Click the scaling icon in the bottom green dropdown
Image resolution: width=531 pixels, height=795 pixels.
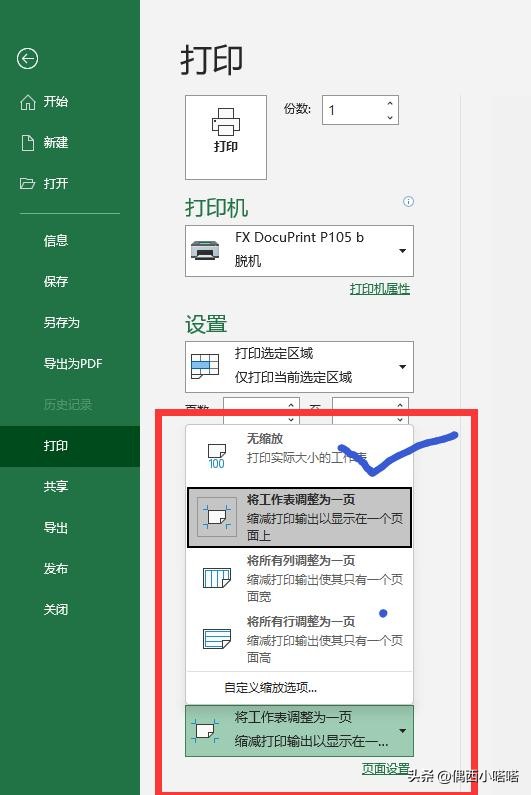[x=205, y=731]
